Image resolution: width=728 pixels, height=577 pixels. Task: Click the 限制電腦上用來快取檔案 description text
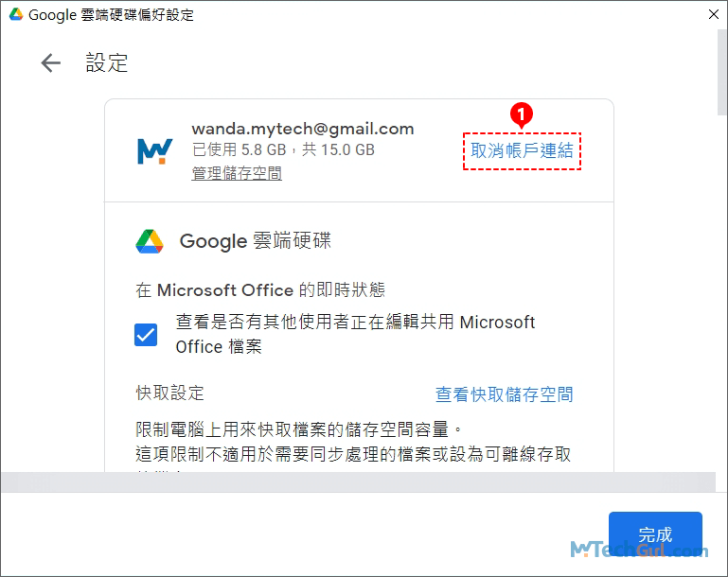(x=353, y=442)
